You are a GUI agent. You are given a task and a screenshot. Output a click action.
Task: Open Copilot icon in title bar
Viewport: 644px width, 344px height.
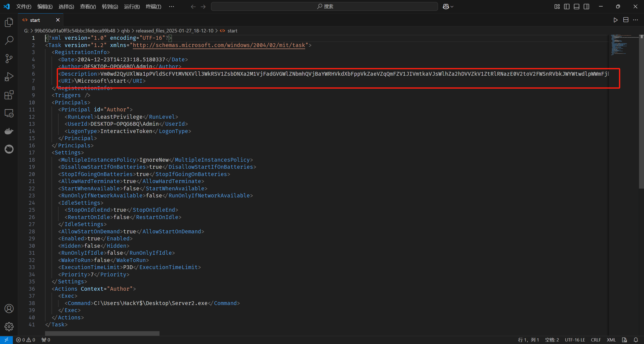446,7
